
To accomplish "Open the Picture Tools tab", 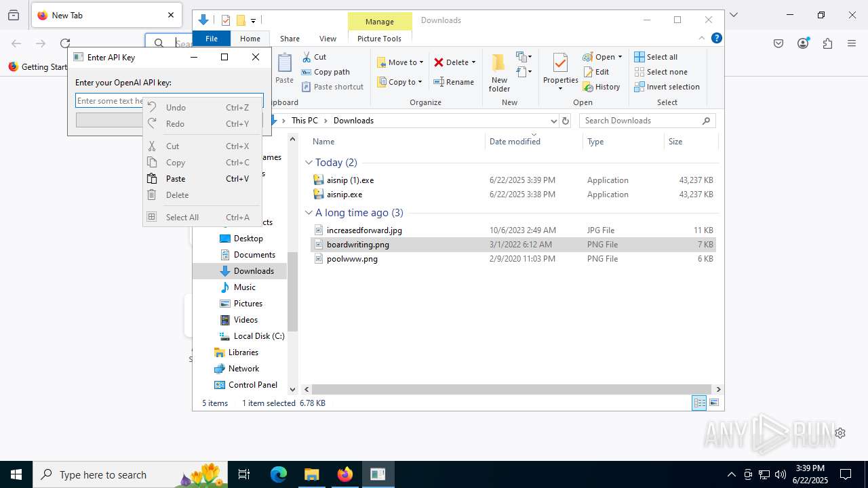I will coord(379,39).
